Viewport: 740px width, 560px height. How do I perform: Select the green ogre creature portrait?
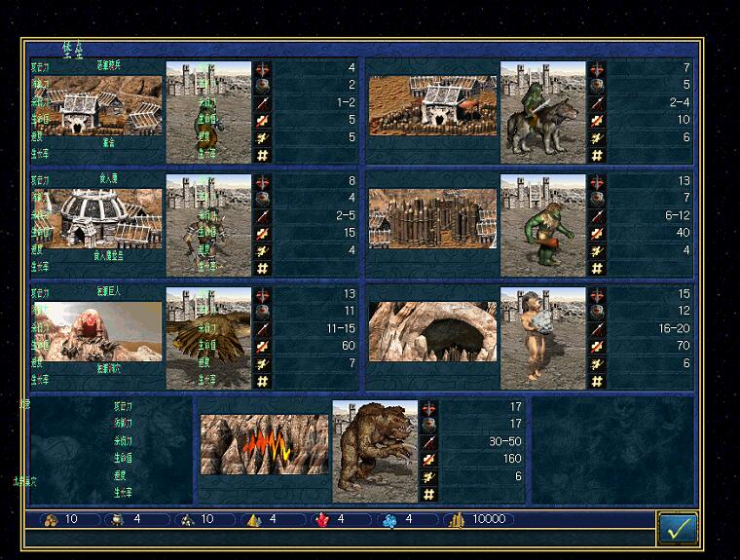[x=542, y=225]
